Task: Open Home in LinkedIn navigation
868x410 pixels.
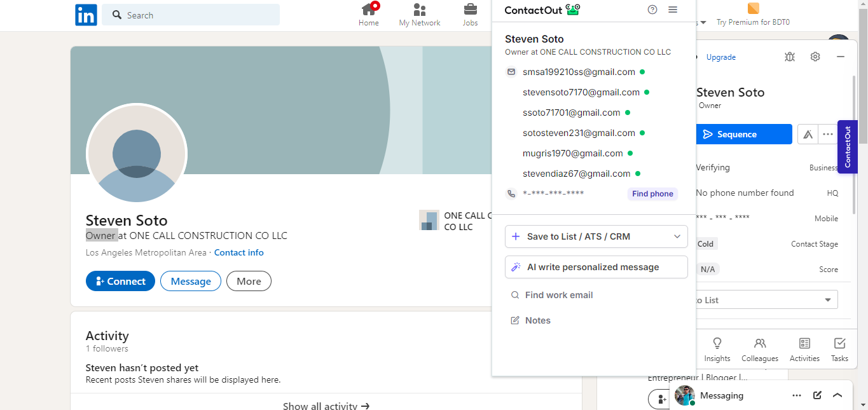Action: click(369, 15)
